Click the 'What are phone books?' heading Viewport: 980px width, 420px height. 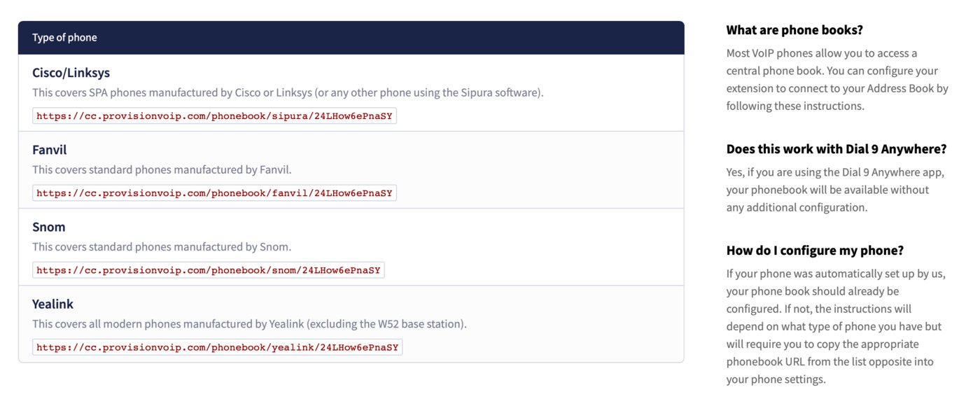pos(794,30)
